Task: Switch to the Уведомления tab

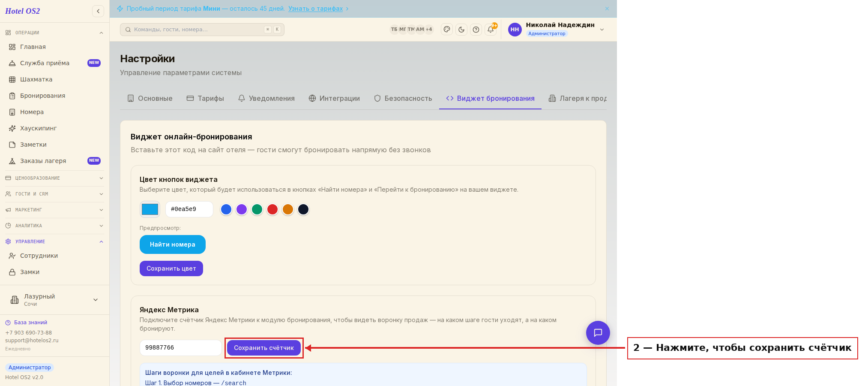Action: (x=266, y=98)
